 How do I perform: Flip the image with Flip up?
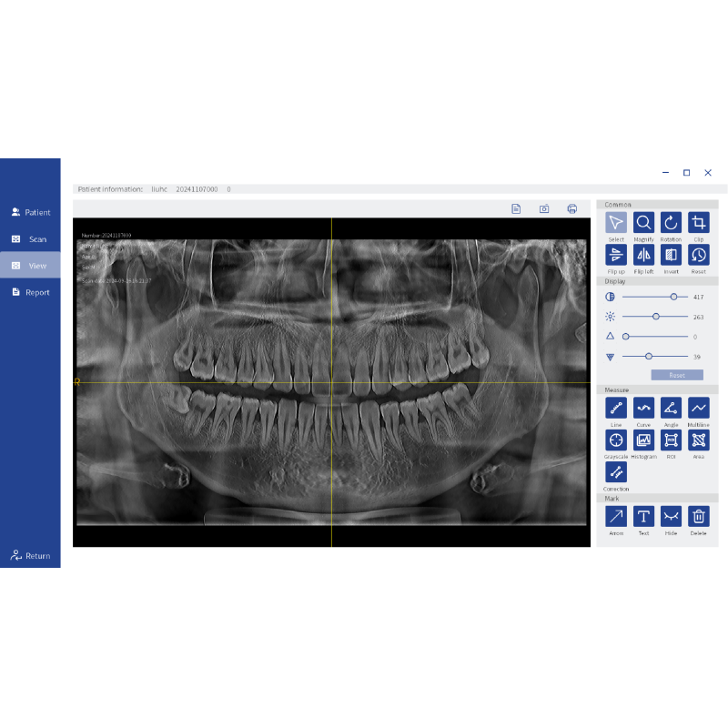coord(616,255)
